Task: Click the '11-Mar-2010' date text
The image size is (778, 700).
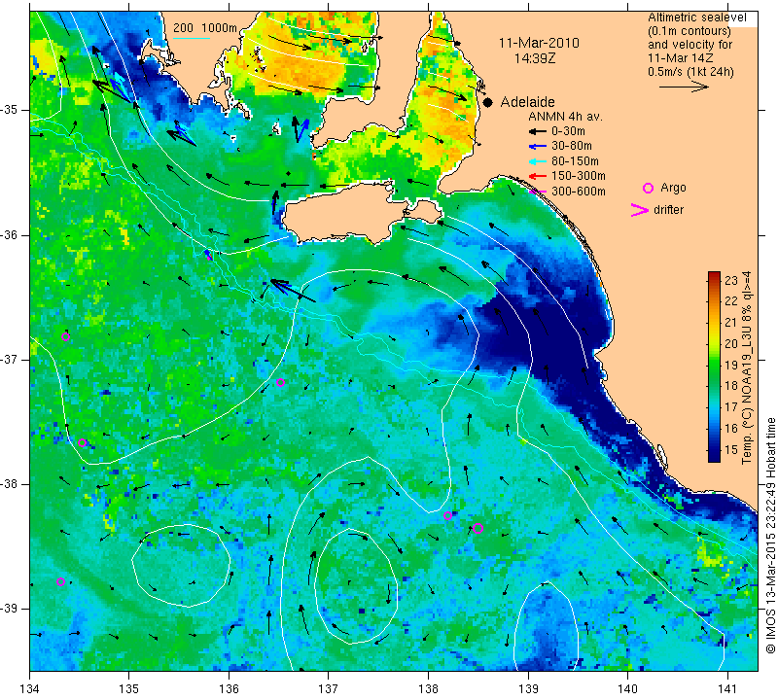Action: pyautogui.click(x=539, y=43)
